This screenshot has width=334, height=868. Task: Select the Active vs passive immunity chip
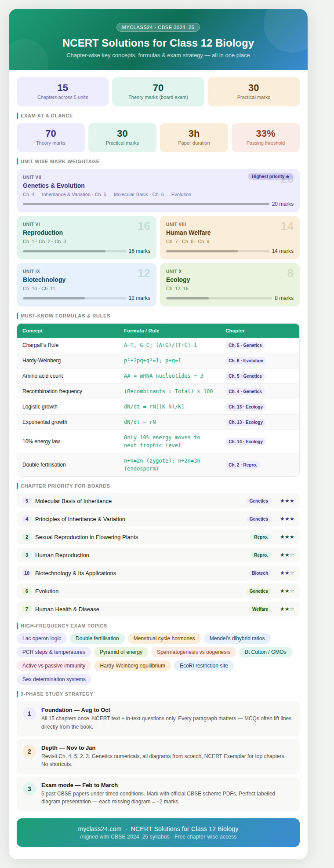pos(54,666)
